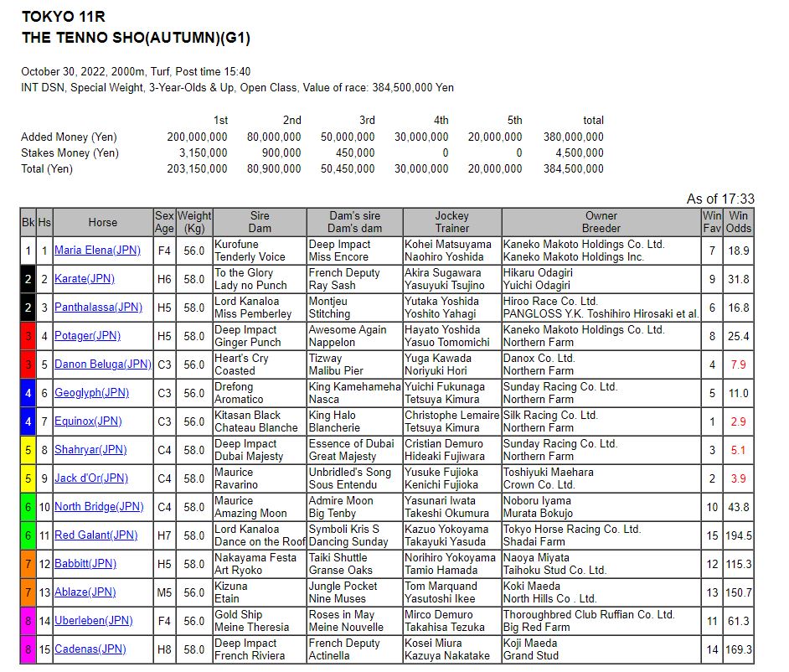Open the Shahryar(JPN) horse link
The image size is (789, 672).
point(90,449)
